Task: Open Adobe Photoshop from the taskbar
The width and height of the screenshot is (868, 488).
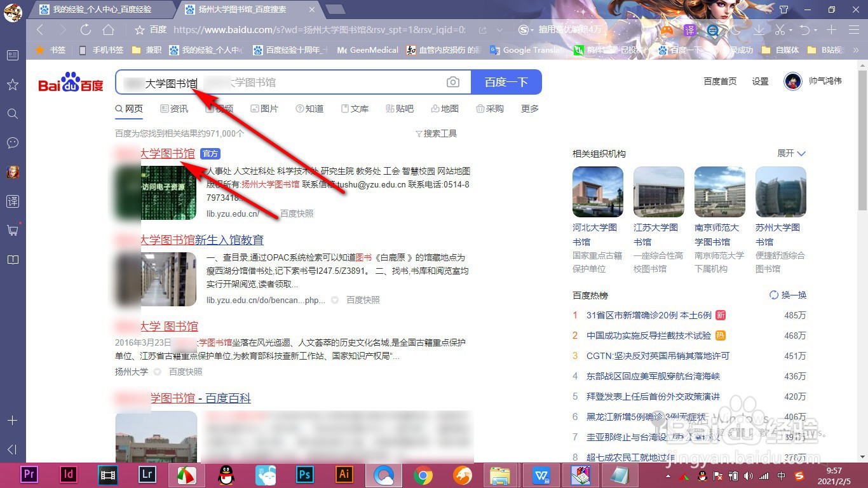Action: coord(305,475)
